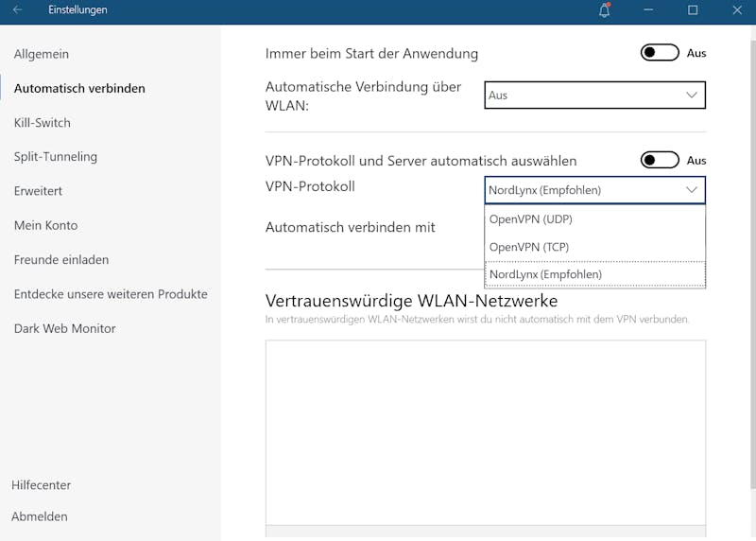Open Kill-Switch settings
The image size is (756, 541).
click(x=42, y=123)
